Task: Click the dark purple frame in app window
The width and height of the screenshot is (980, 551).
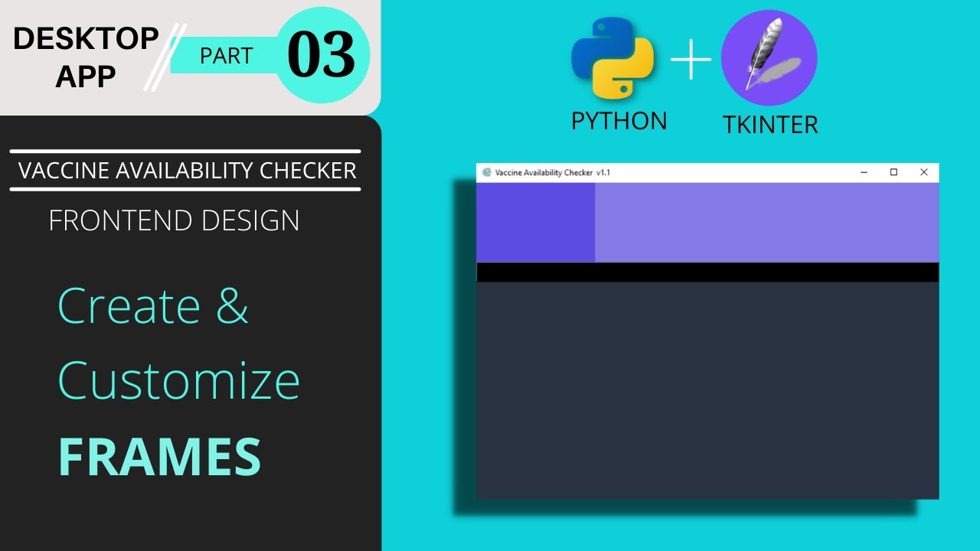Action: point(535,223)
